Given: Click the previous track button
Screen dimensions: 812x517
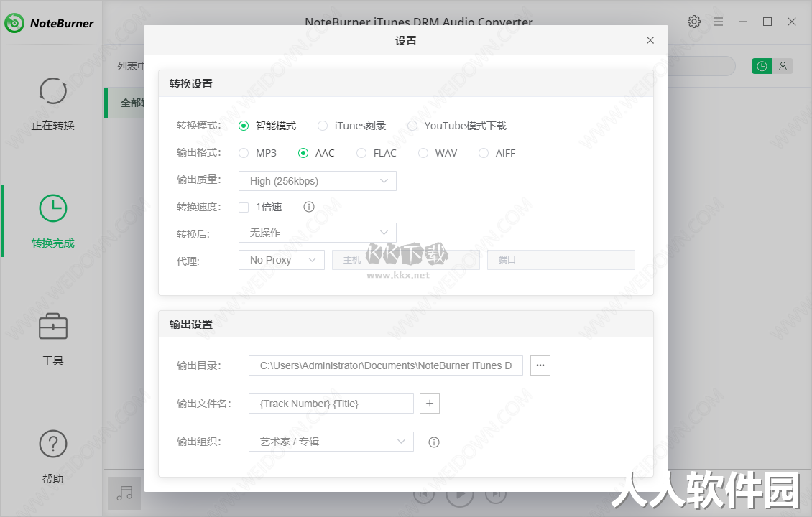Looking at the screenshot, I should click(424, 495).
